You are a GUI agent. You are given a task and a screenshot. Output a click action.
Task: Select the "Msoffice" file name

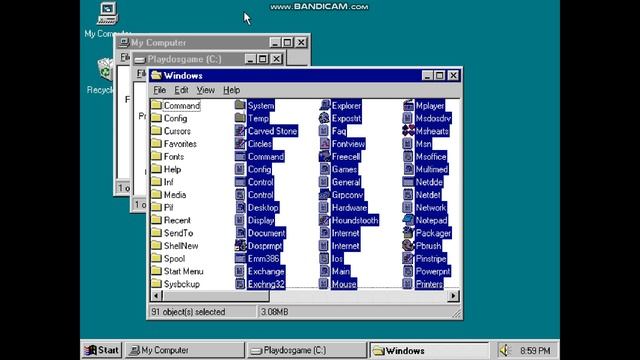[431, 156]
